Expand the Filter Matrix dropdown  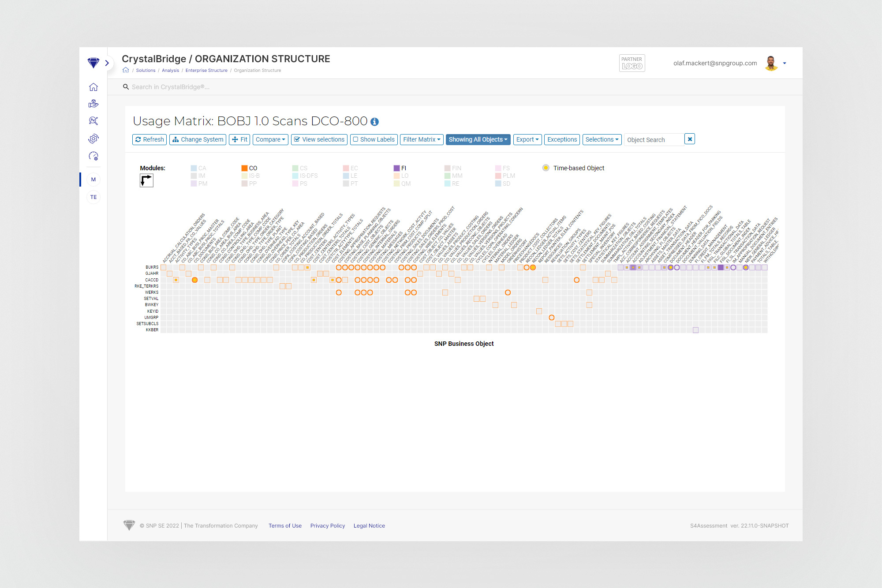(422, 139)
